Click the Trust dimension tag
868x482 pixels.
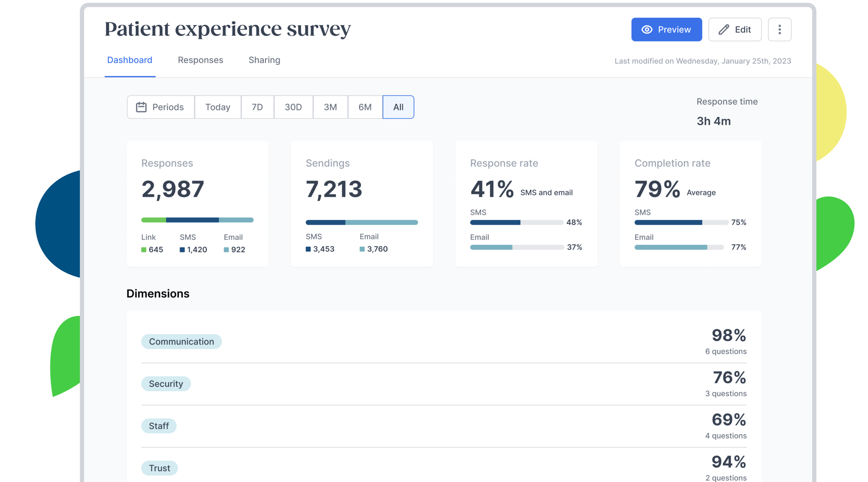point(159,468)
